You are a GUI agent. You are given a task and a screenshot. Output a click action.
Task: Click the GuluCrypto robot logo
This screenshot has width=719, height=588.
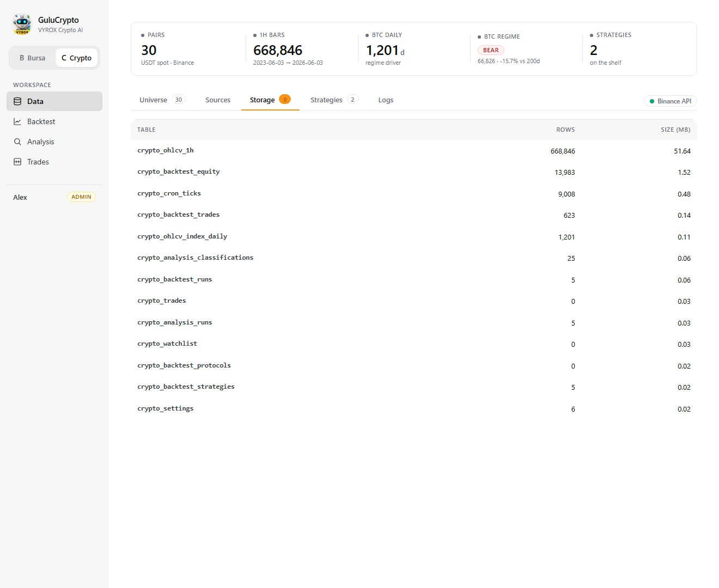pyautogui.click(x=22, y=24)
